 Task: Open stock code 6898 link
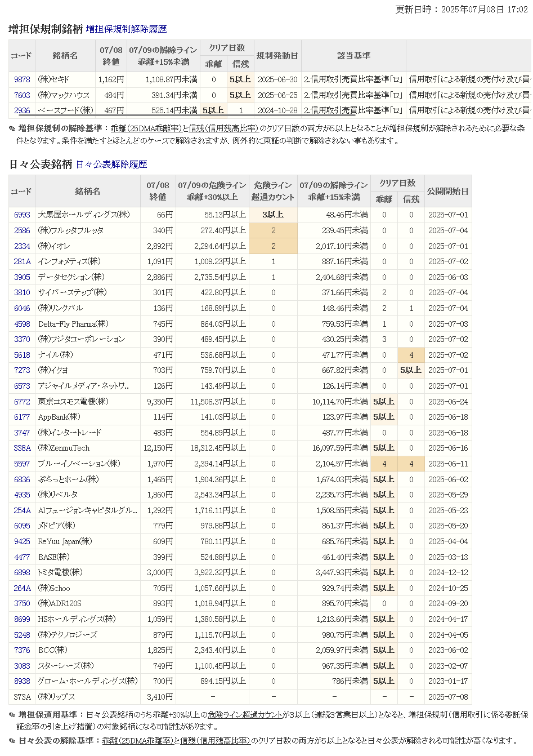click(x=22, y=572)
